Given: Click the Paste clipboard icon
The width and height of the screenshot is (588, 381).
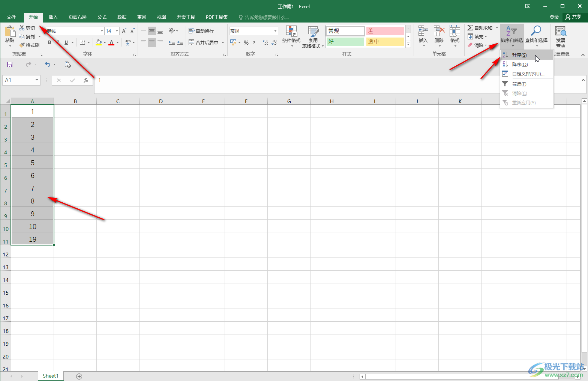Looking at the screenshot, I should click(x=10, y=31).
